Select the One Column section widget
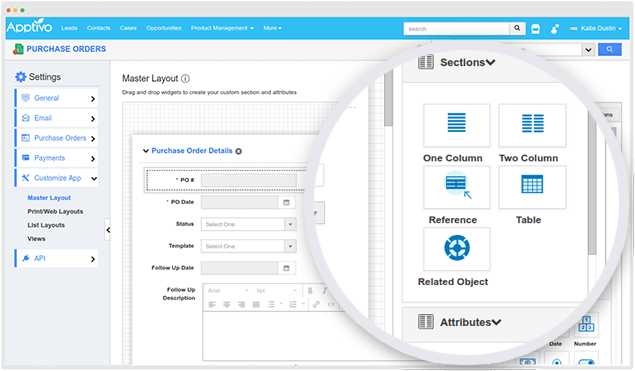Image resolution: width=635 pixels, height=371 pixels. (x=456, y=126)
